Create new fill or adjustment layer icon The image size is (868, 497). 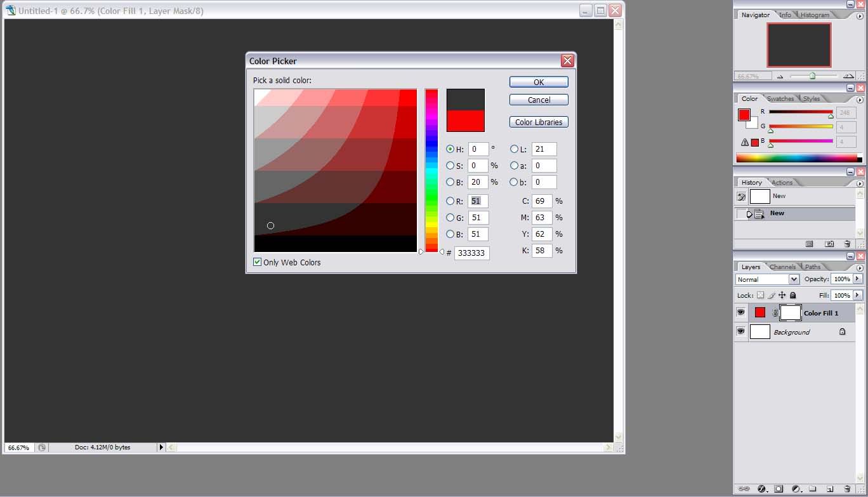pyautogui.click(x=795, y=489)
